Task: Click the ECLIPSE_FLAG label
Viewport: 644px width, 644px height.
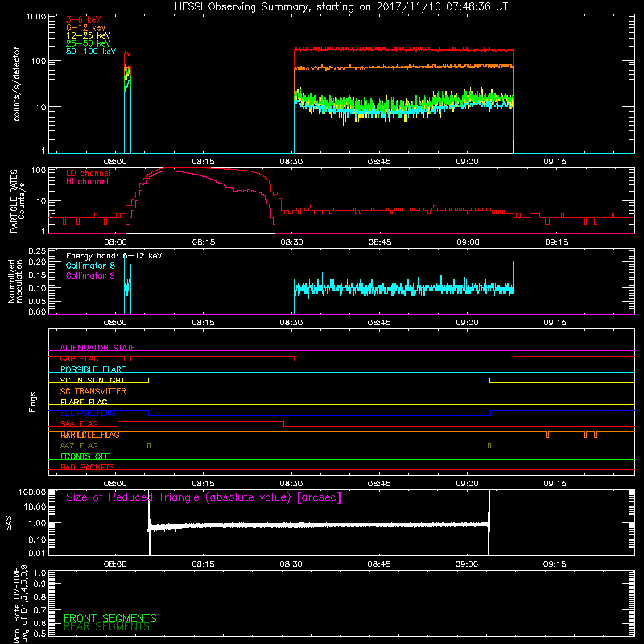Action: click(x=88, y=413)
